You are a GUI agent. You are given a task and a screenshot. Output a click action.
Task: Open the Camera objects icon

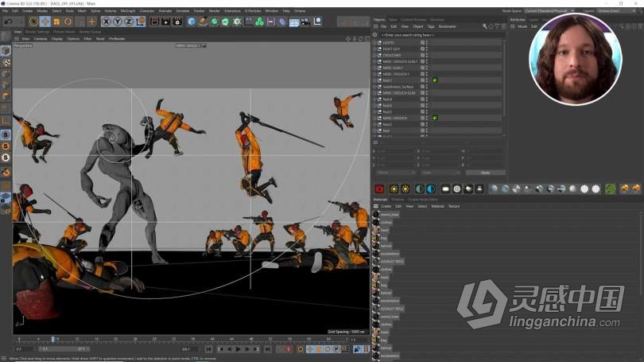[x=305, y=21]
